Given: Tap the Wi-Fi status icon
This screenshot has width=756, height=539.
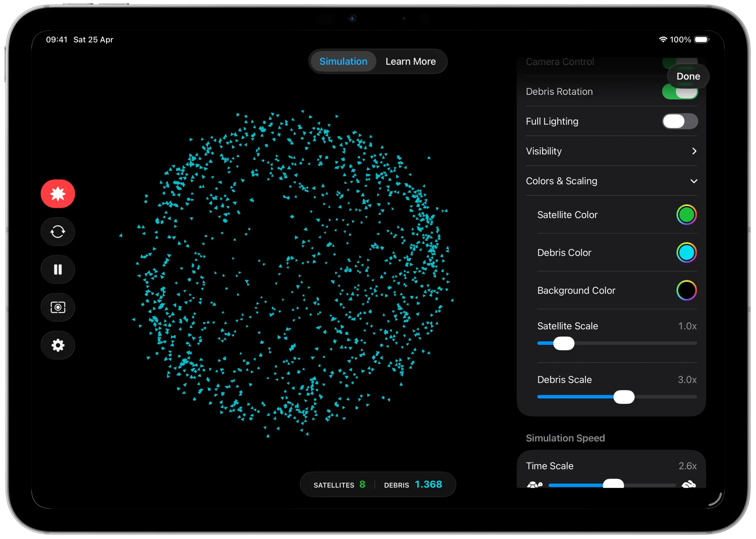Looking at the screenshot, I should (663, 40).
